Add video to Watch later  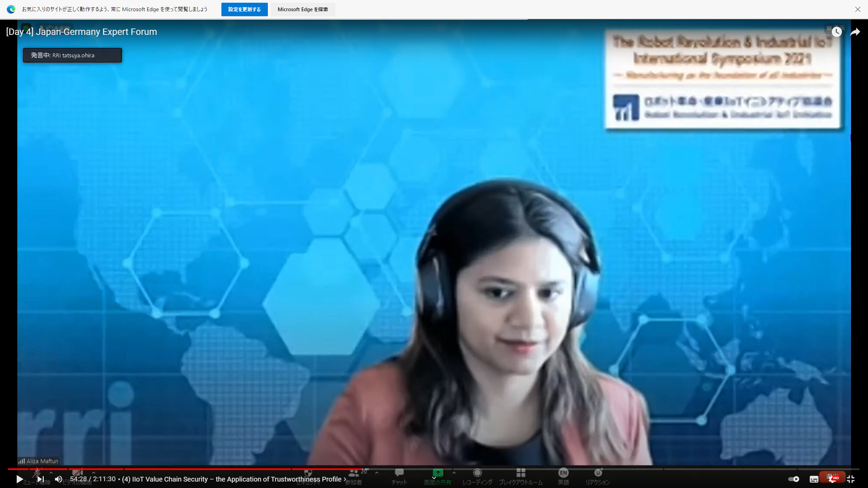pyautogui.click(x=836, y=32)
